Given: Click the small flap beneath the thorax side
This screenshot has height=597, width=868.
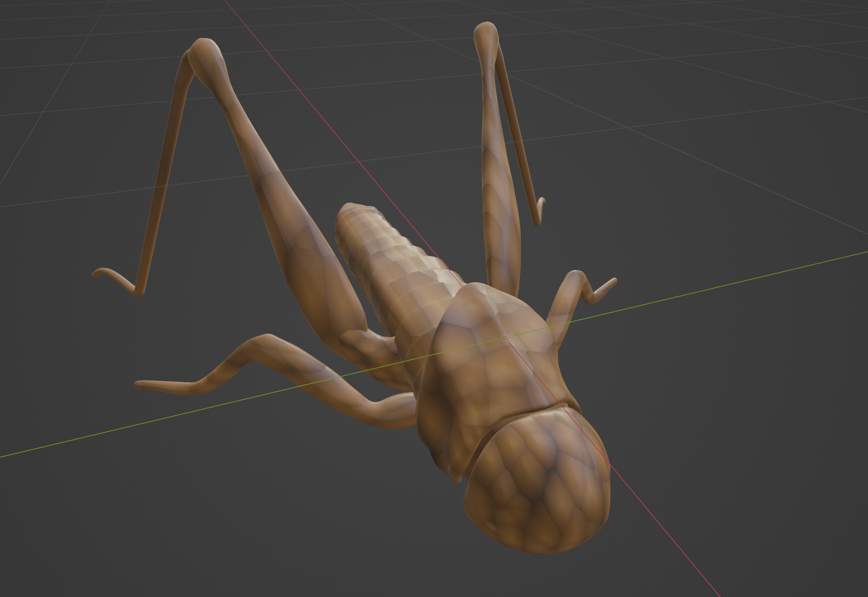Looking at the screenshot, I should click(x=456, y=474).
